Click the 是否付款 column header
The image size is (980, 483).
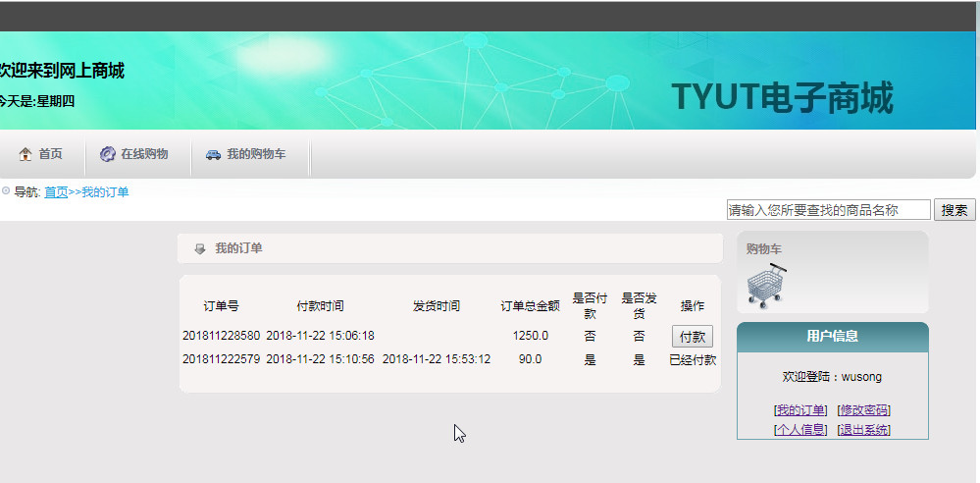click(x=590, y=306)
